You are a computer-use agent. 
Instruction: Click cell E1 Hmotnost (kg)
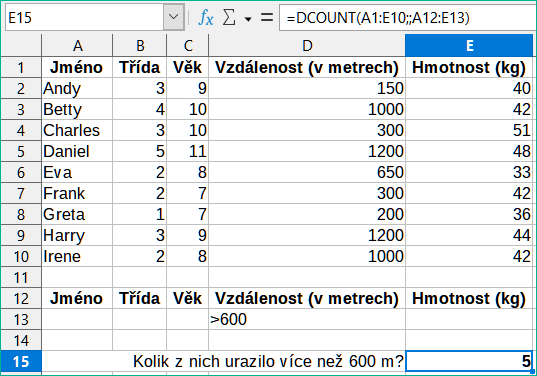coord(469,67)
